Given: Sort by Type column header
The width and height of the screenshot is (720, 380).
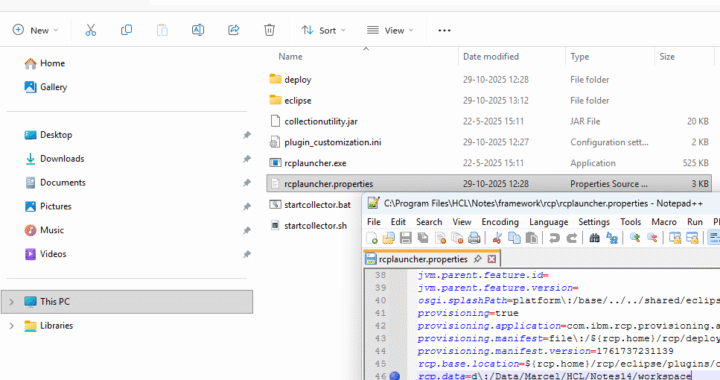Looking at the screenshot, I should 579,56.
